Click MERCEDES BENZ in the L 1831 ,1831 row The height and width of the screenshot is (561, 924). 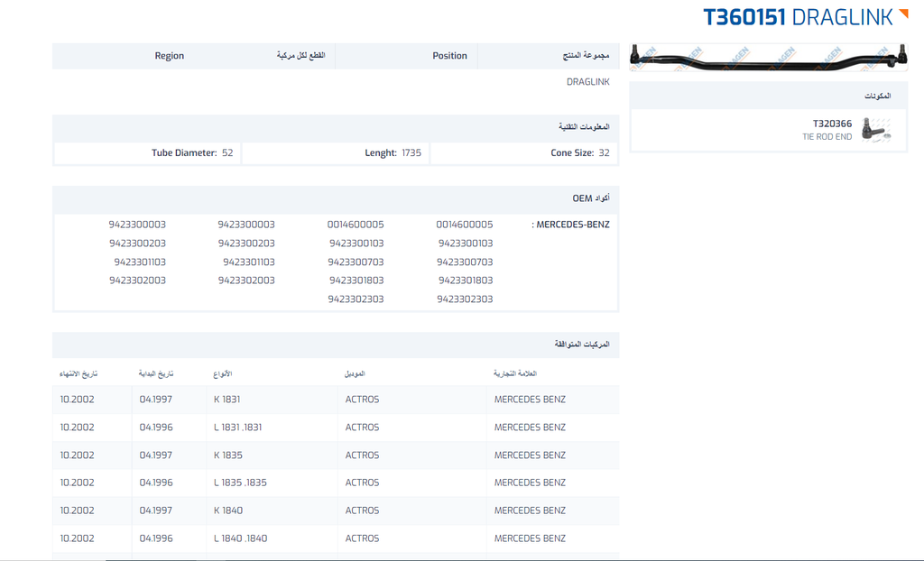point(530,428)
